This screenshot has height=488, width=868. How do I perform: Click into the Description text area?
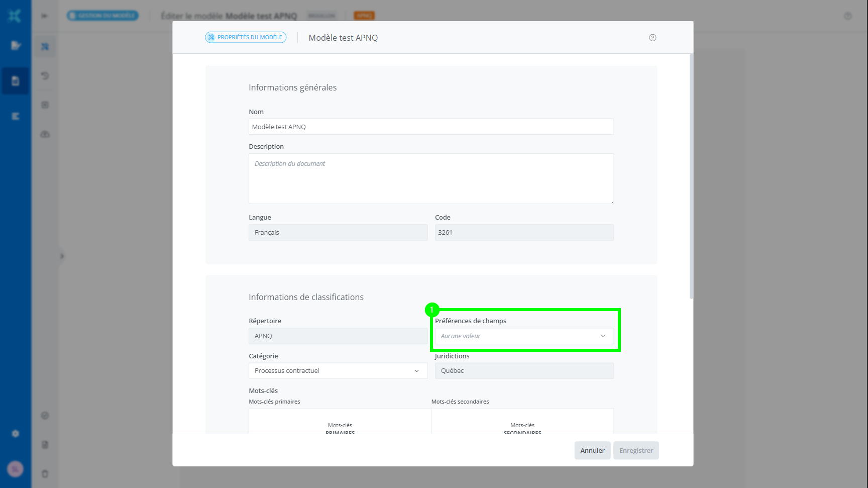click(431, 178)
